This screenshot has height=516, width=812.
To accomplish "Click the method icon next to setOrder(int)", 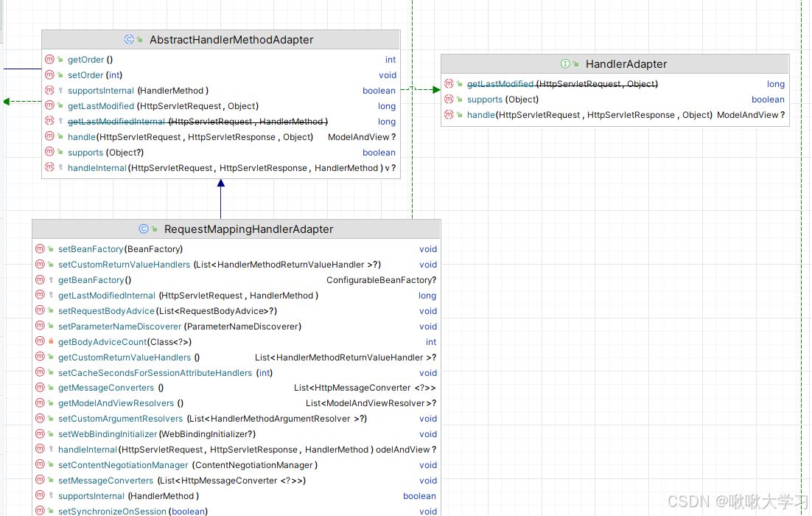I will click(49, 75).
